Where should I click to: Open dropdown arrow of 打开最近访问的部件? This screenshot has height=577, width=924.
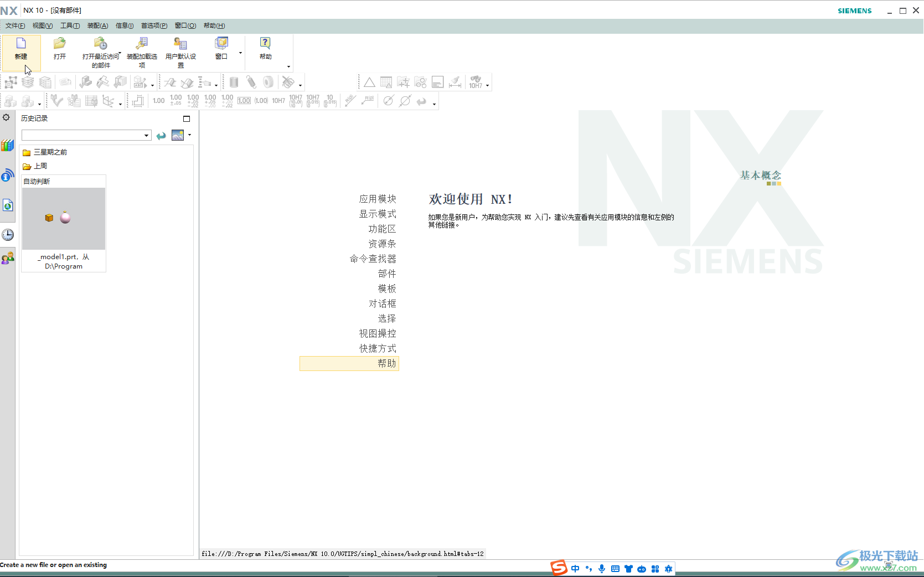click(x=120, y=54)
